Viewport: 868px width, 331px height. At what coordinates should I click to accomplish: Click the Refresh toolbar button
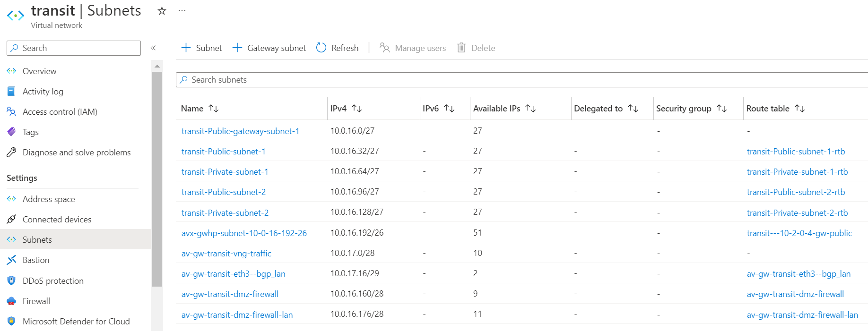[338, 48]
